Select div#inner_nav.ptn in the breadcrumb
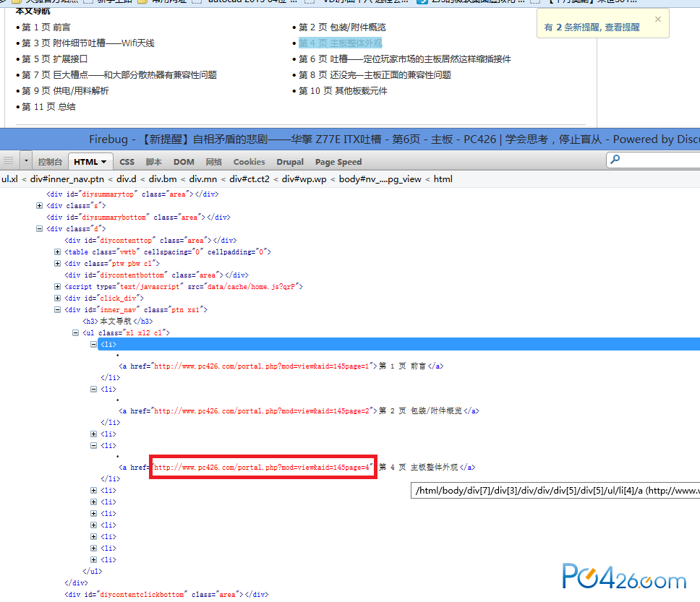The width and height of the screenshot is (700, 602). click(x=67, y=179)
